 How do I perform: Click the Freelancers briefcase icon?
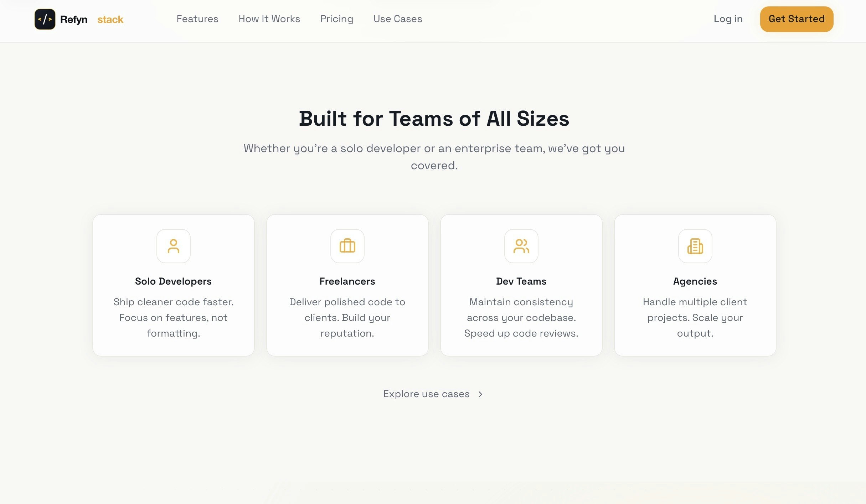click(x=347, y=246)
